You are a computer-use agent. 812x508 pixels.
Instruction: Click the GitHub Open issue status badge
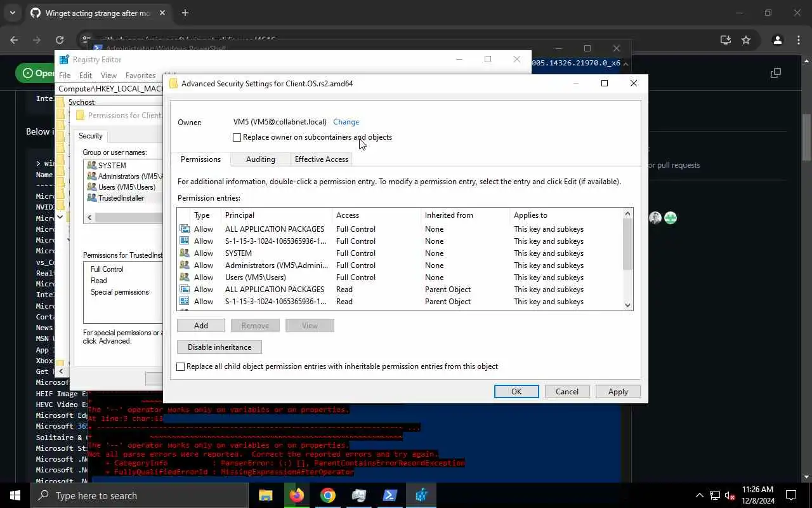(36, 73)
